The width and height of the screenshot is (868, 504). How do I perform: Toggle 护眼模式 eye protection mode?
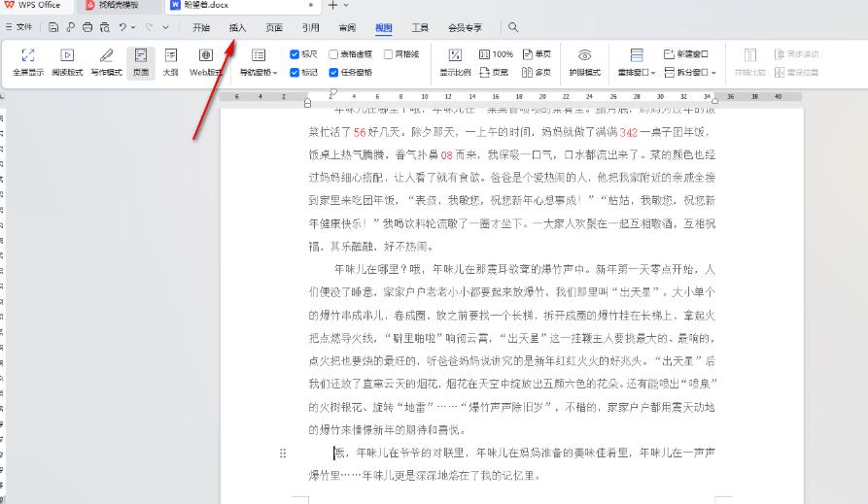584,62
